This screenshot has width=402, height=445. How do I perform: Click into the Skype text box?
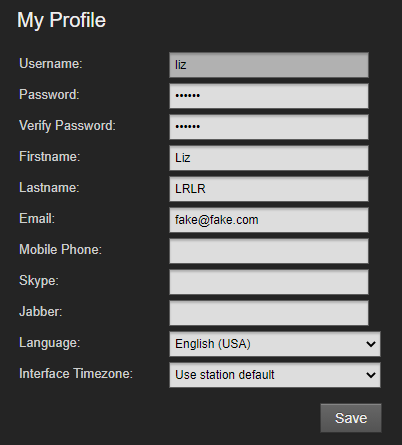[269, 282]
